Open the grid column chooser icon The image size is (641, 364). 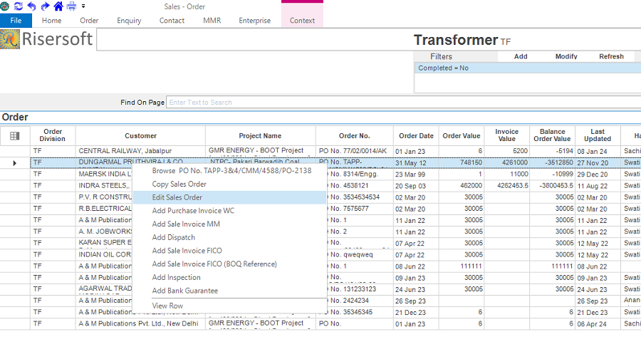pyautogui.click(x=15, y=136)
